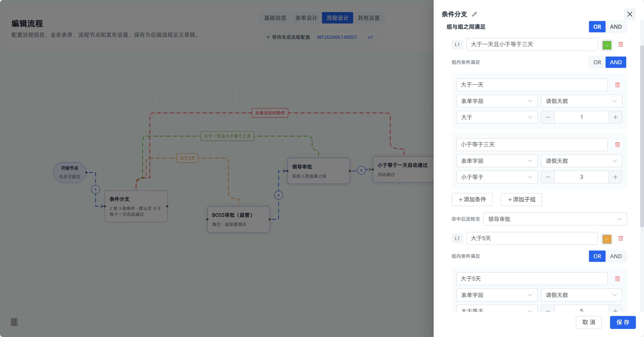
Task: Add node after 领导审批 node
Action: click(x=361, y=170)
